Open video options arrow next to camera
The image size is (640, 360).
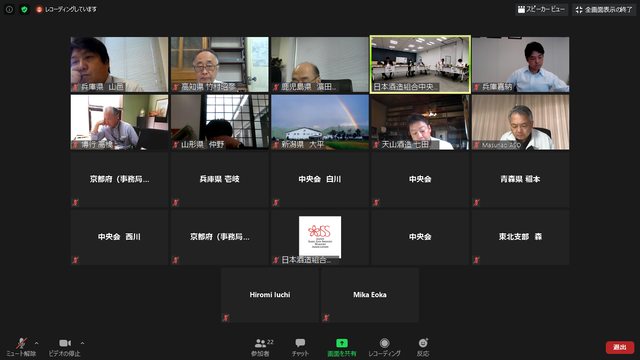click(82, 343)
